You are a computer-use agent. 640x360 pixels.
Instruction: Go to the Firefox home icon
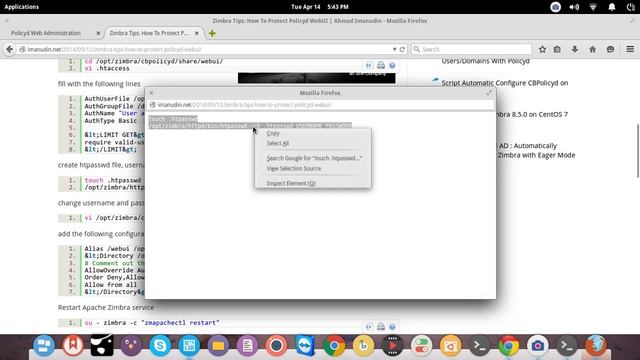(x=593, y=49)
